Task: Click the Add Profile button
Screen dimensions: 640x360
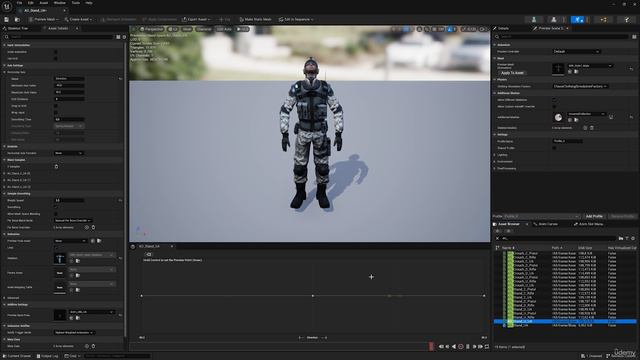Action: click(x=594, y=216)
